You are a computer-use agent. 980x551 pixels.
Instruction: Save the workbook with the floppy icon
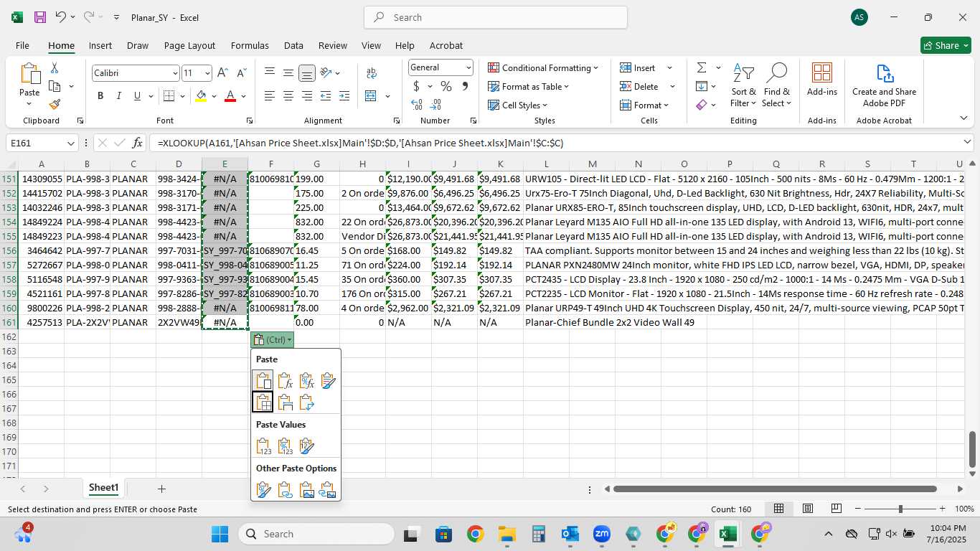click(40, 17)
